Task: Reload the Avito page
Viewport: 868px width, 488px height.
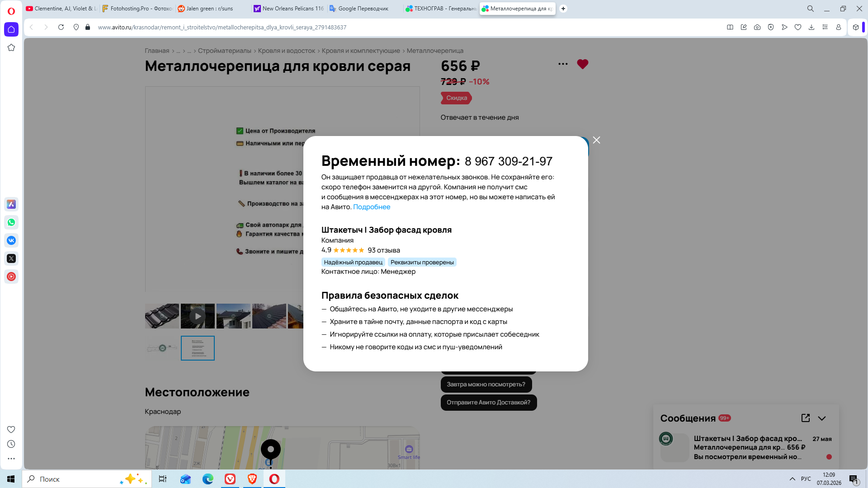Action: [x=61, y=27]
